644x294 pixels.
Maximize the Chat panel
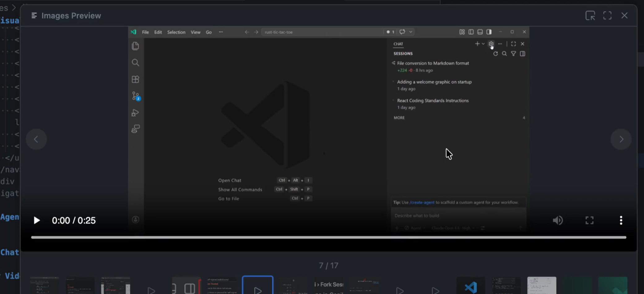[513, 44]
